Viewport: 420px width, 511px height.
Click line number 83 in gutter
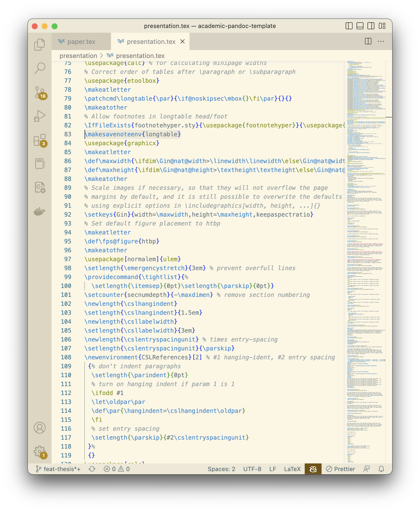tap(68, 134)
